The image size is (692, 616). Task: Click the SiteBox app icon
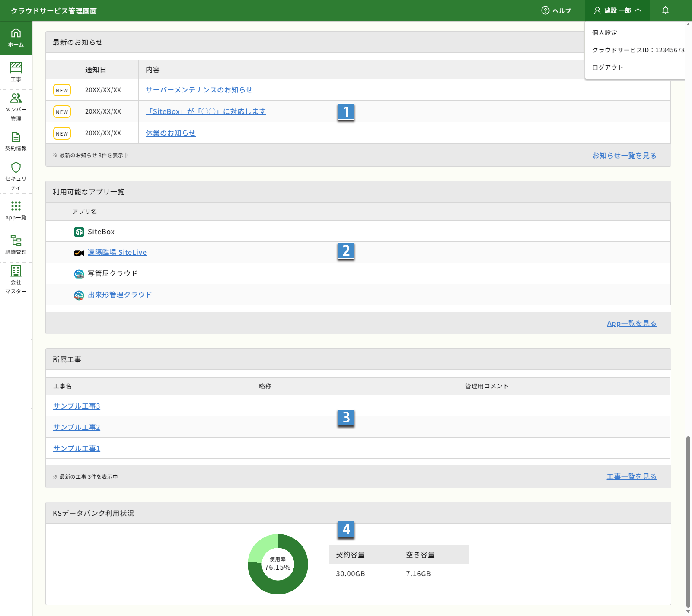(x=79, y=232)
